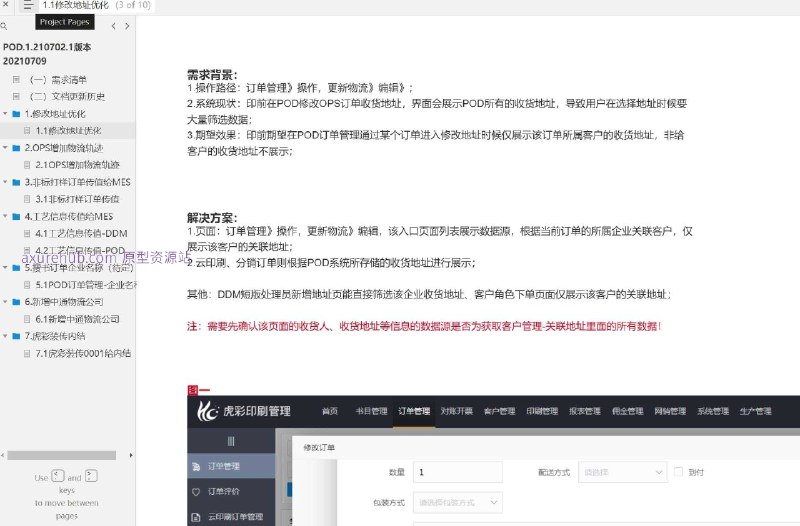The width and height of the screenshot is (800, 526).
Task: Click the 订单评价 sidebar item
Action: tap(223, 492)
